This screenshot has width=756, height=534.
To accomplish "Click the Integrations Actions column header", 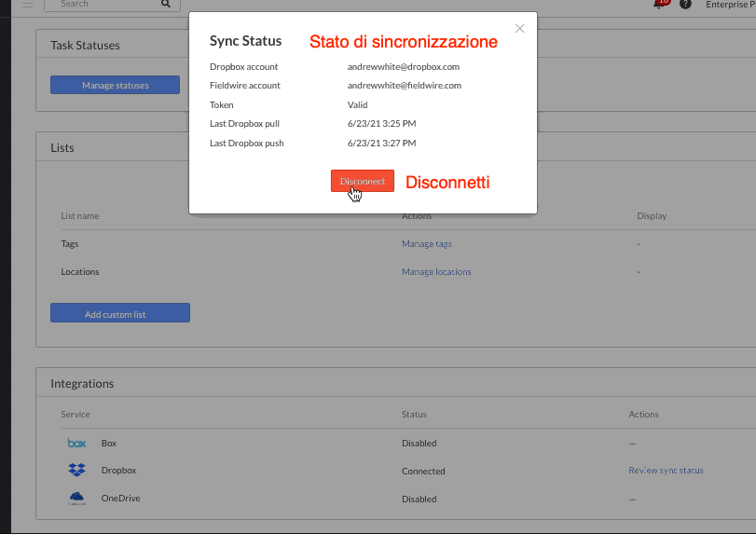I will click(643, 414).
